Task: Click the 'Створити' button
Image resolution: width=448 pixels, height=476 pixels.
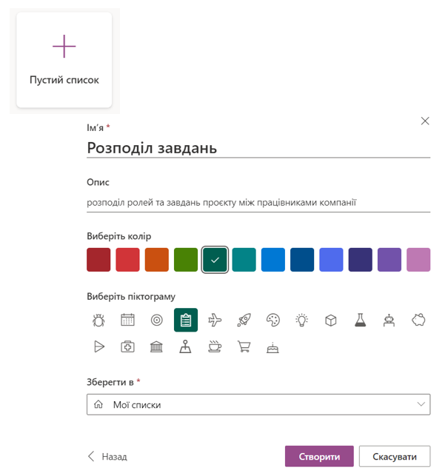Action: [x=319, y=457]
